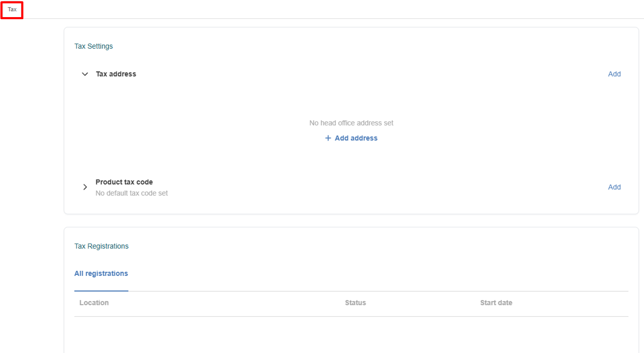This screenshot has height=353, width=644.
Task: Click Add link for Tax address
Action: tap(614, 74)
